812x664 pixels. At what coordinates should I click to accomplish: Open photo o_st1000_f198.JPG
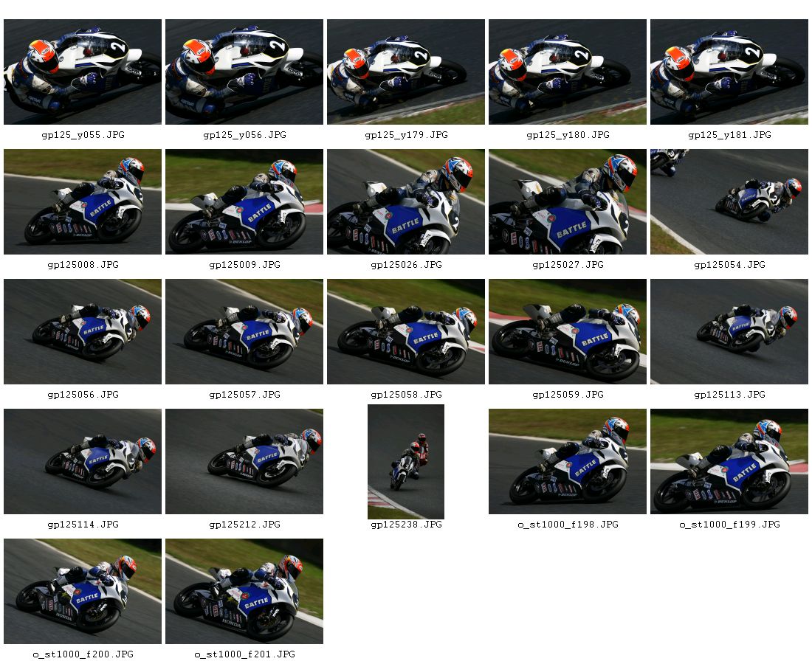(x=567, y=462)
